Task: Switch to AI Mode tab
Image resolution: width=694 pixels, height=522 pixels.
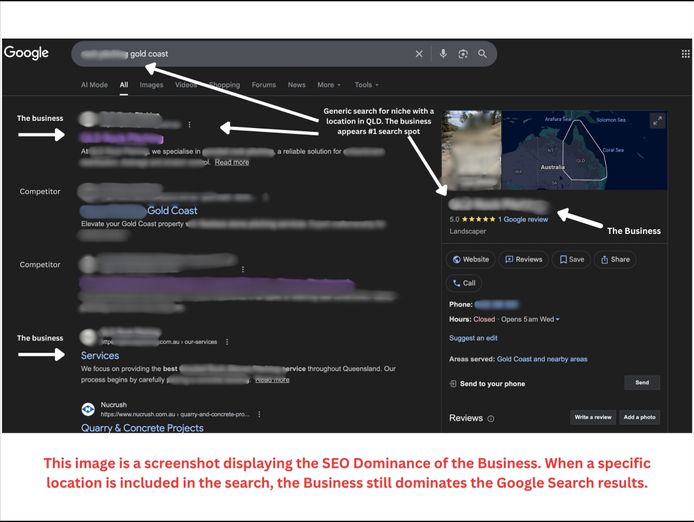Action: click(94, 85)
